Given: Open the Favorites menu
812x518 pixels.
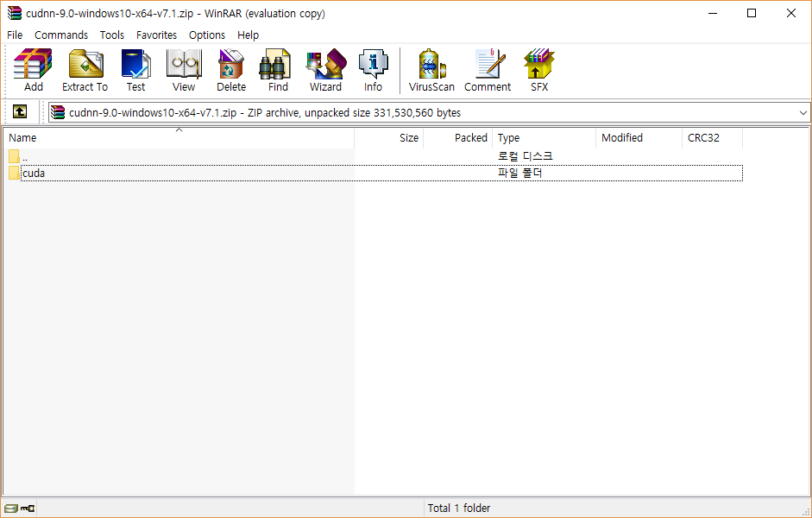Looking at the screenshot, I should click(156, 35).
